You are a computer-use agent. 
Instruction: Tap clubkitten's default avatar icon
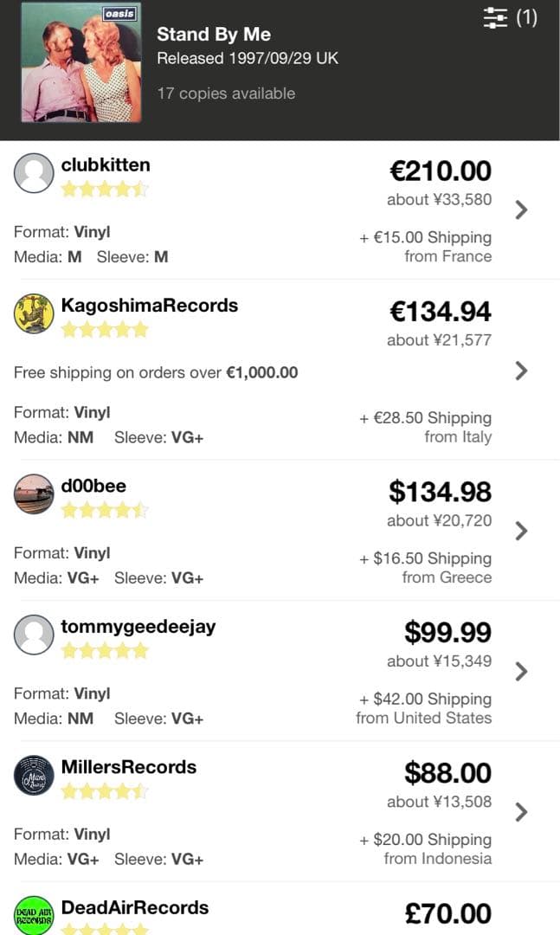(x=34, y=173)
